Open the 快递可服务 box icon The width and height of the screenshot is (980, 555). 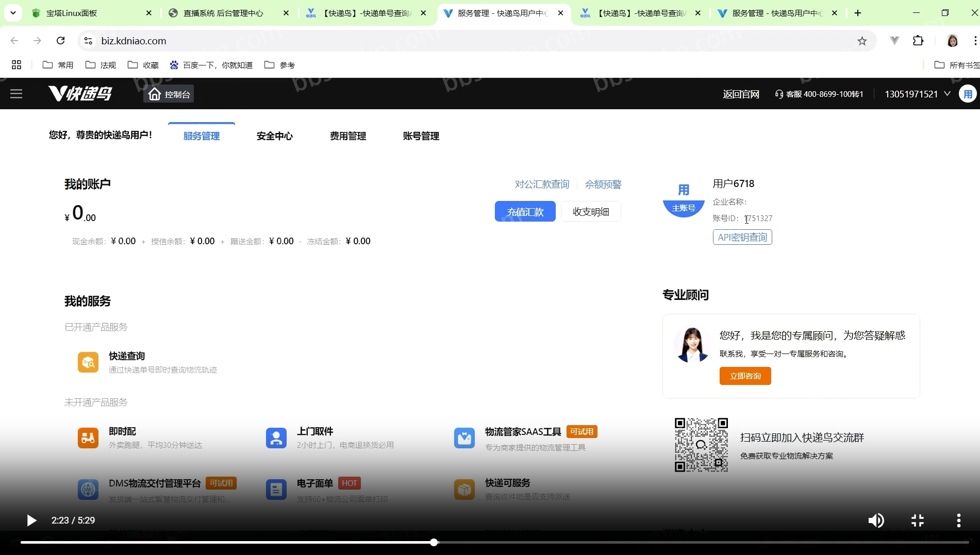click(x=464, y=490)
